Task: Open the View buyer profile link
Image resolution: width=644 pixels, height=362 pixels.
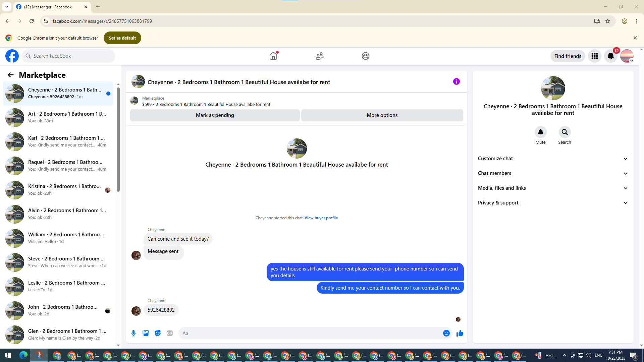Action: [321, 218]
